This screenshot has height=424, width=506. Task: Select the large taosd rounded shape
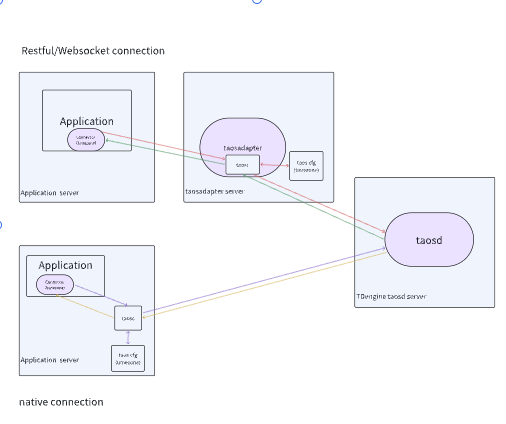(429, 239)
